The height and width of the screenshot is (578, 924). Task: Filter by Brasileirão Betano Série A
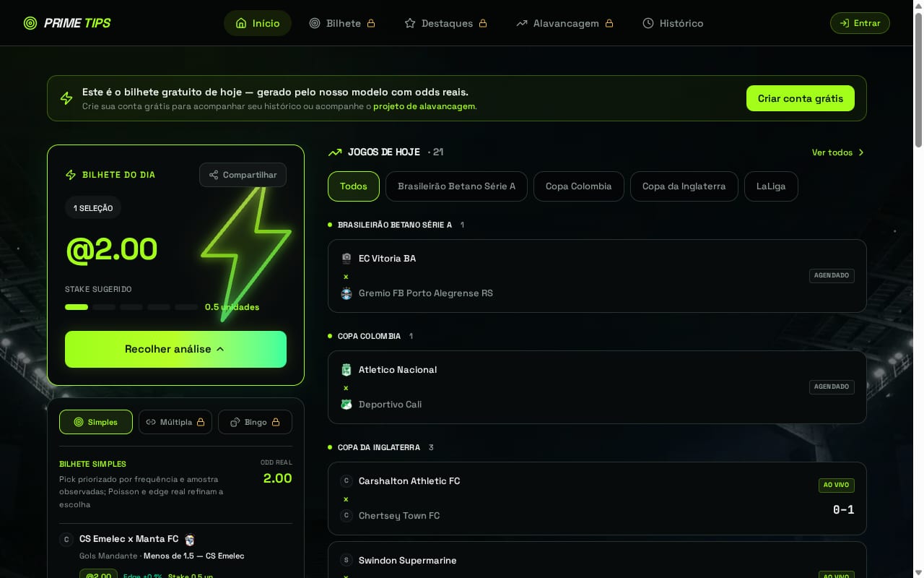[x=456, y=186]
